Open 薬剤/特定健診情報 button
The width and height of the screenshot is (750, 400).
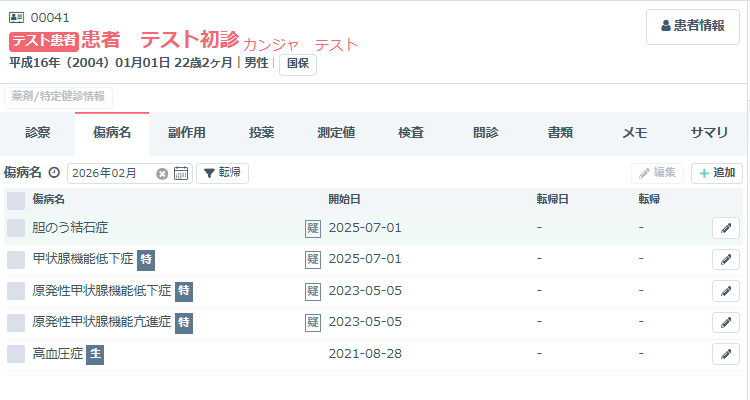[59, 97]
